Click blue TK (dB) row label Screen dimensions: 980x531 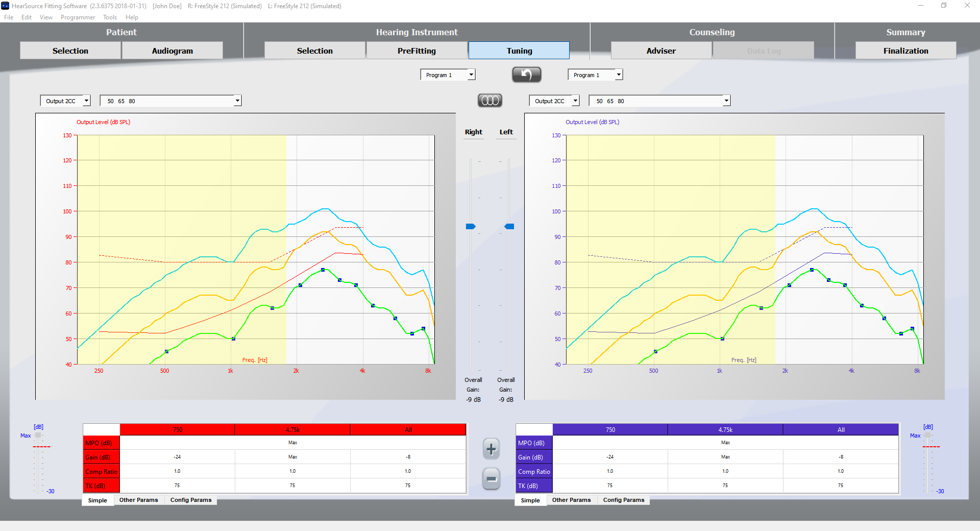[x=534, y=486]
